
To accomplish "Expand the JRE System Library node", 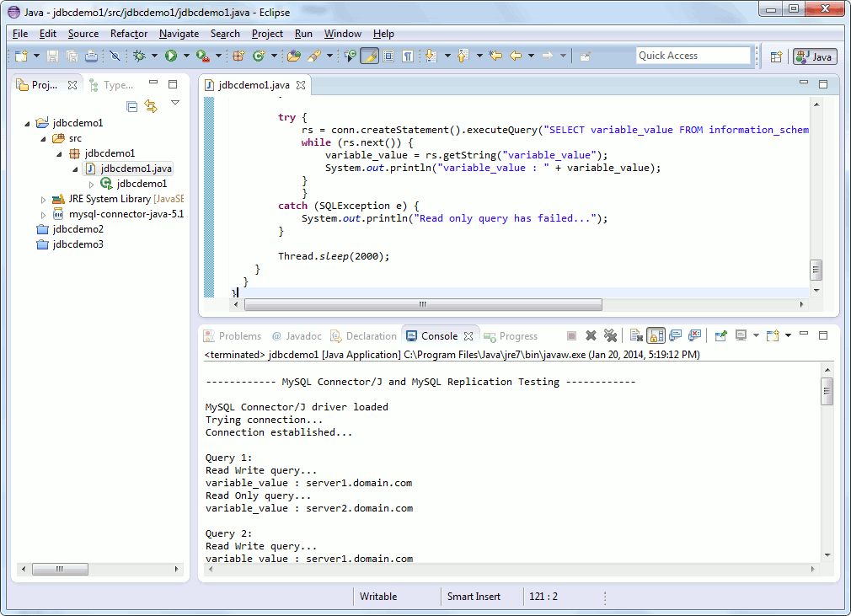I will point(44,199).
